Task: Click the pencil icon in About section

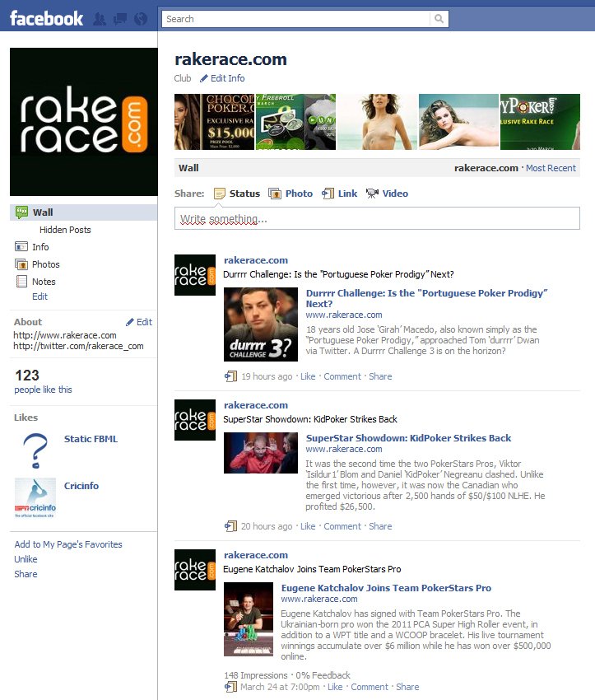Action: [x=130, y=322]
